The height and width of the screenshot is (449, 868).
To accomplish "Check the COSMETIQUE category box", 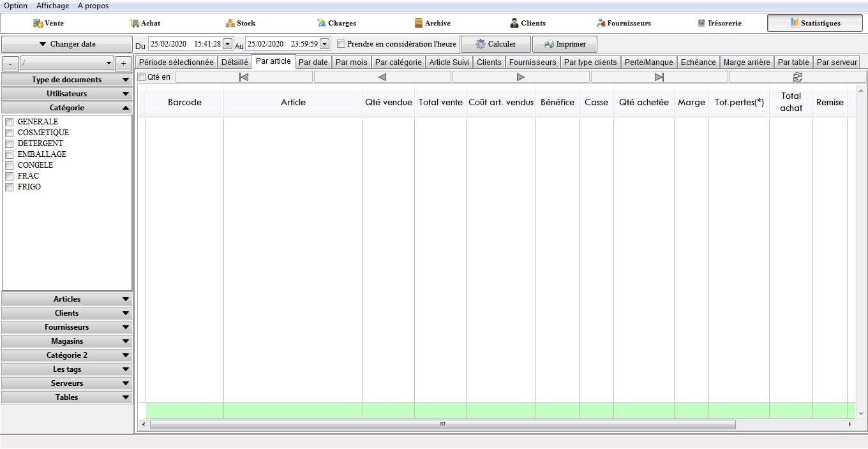I will click(10, 133).
